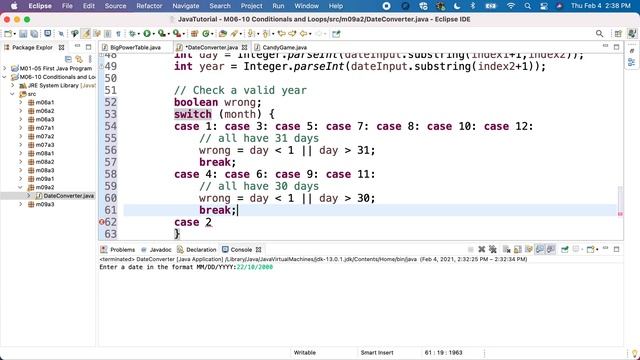Click the Back navigation arrow icon
Screen dimensions: 640x360
pyautogui.click(x=303, y=33)
